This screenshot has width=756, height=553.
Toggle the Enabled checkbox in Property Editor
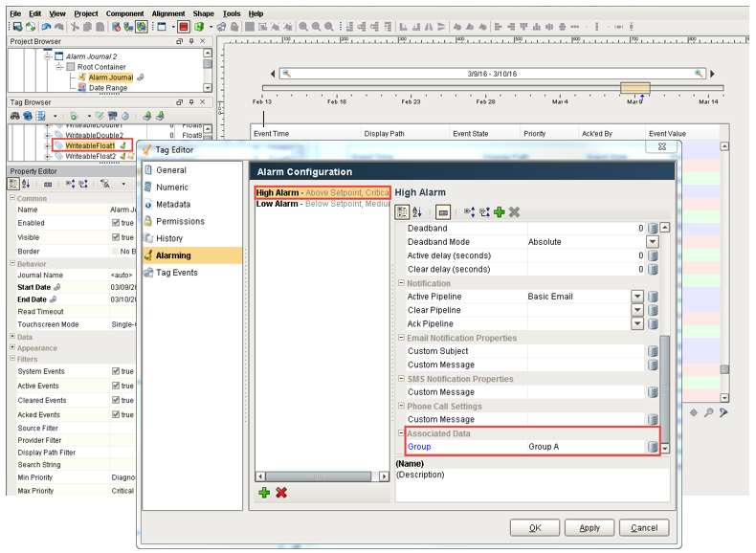click(116, 223)
